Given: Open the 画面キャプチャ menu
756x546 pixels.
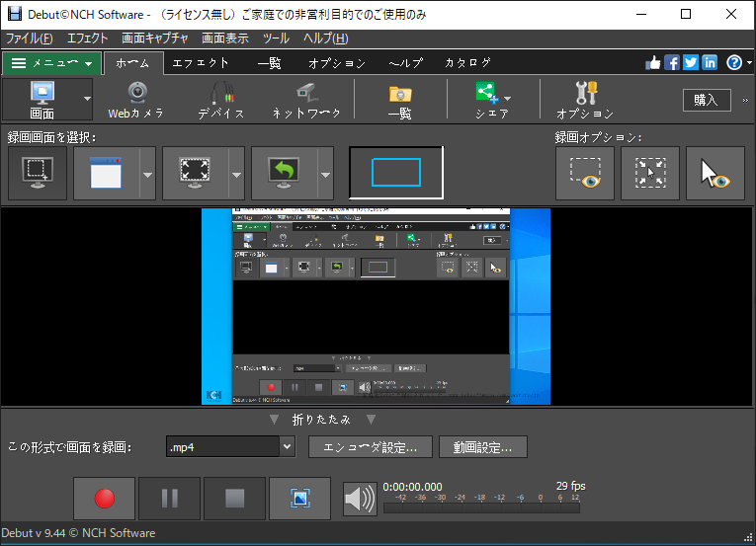Looking at the screenshot, I should pyautogui.click(x=155, y=39).
